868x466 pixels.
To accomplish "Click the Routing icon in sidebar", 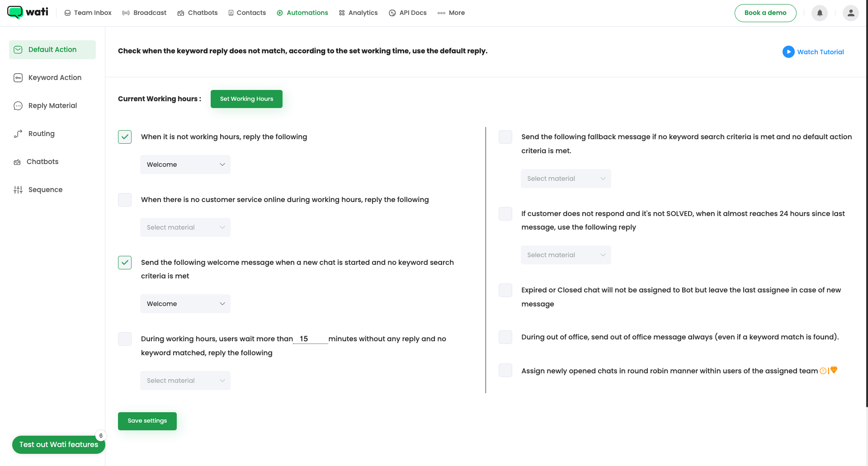I will (18, 134).
